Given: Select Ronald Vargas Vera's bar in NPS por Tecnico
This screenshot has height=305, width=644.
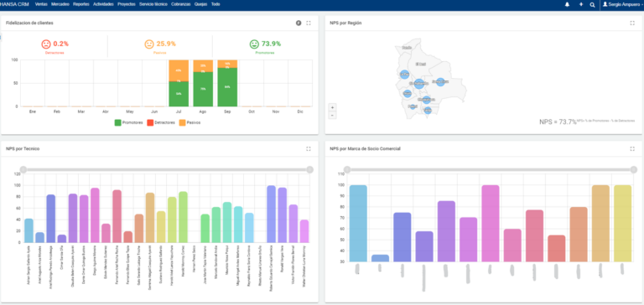Looking at the screenshot, I should click(x=282, y=215).
